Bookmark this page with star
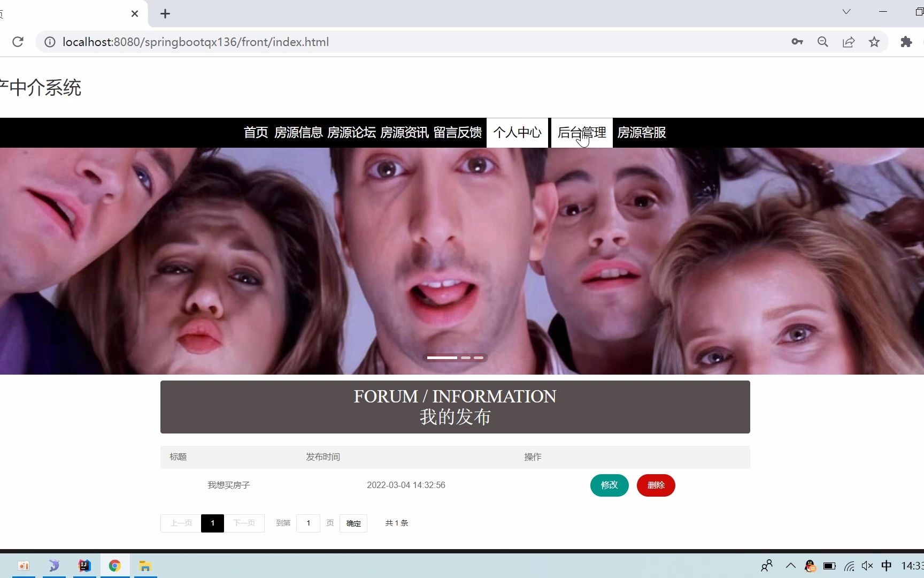Screen dimensions: 924x578 click(x=874, y=42)
